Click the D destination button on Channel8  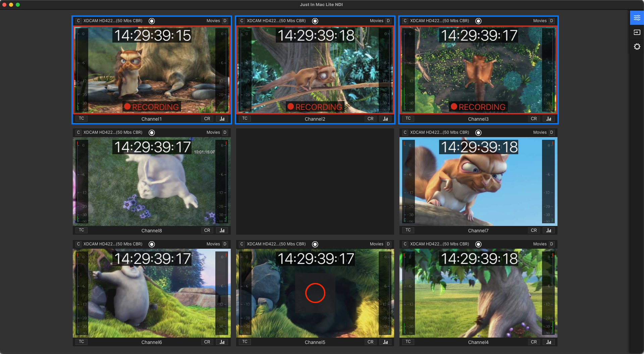click(225, 132)
